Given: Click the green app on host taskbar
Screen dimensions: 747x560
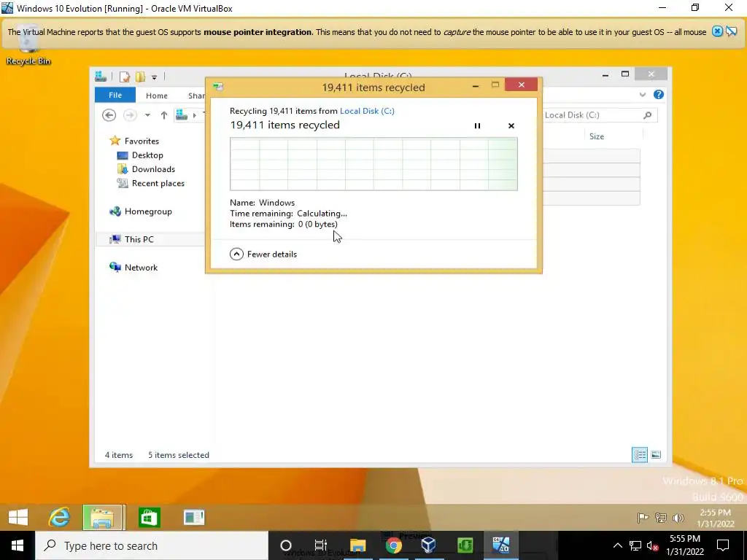Looking at the screenshot, I should click(465, 545).
